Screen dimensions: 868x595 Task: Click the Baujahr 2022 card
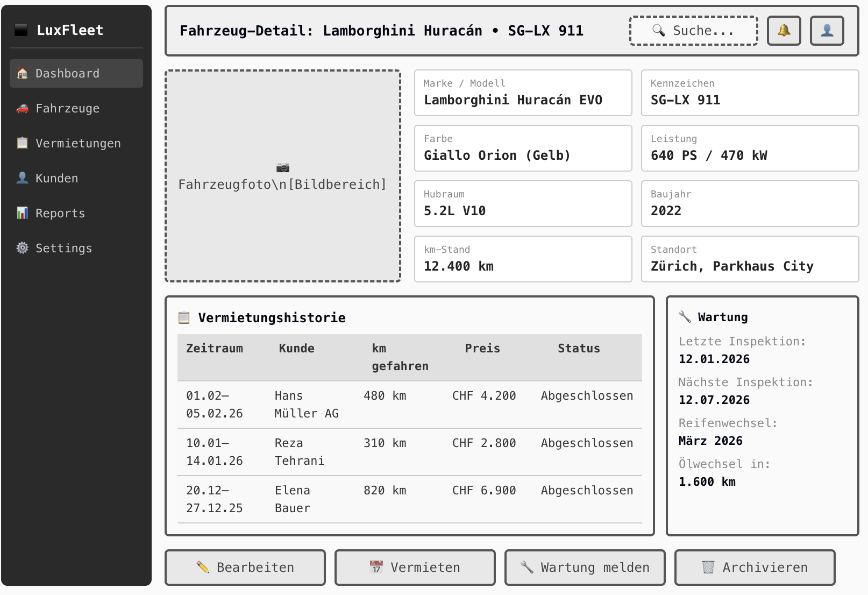(x=750, y=203)
